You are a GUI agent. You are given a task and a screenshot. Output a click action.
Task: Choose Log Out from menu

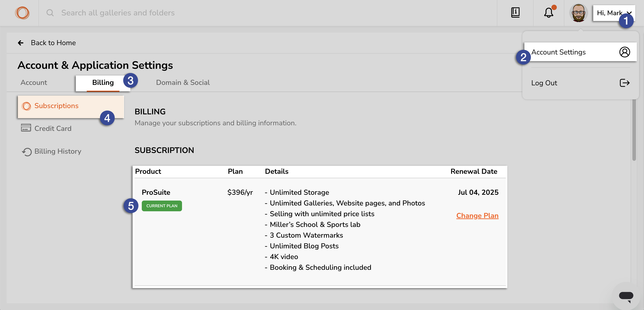coord(580,83)
